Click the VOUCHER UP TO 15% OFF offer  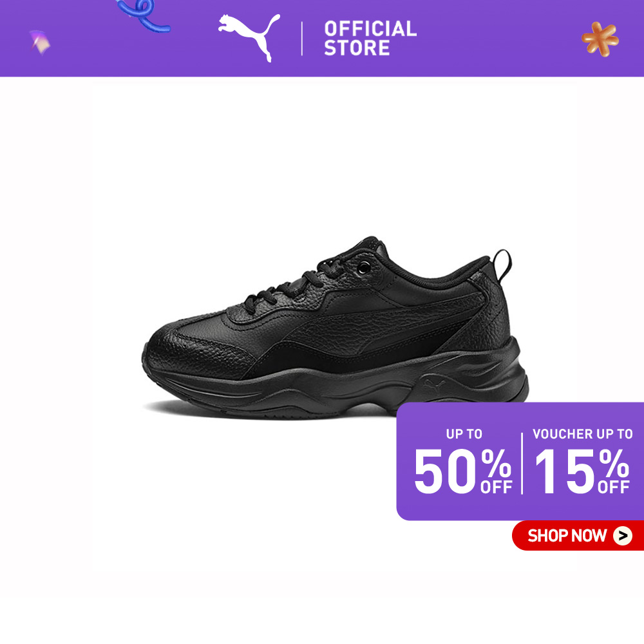(x=582, y=462)
